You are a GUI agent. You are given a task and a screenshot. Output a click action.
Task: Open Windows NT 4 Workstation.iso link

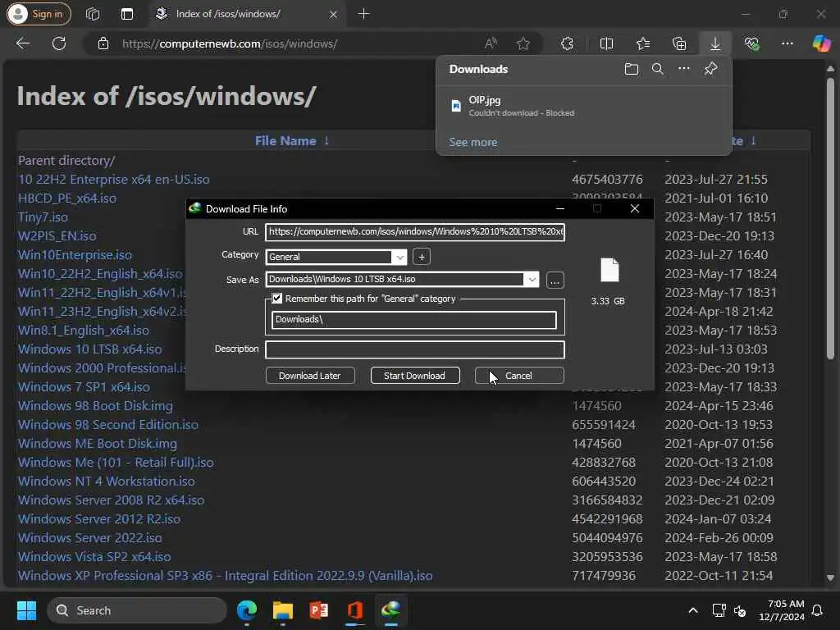(x=107, y=481)
